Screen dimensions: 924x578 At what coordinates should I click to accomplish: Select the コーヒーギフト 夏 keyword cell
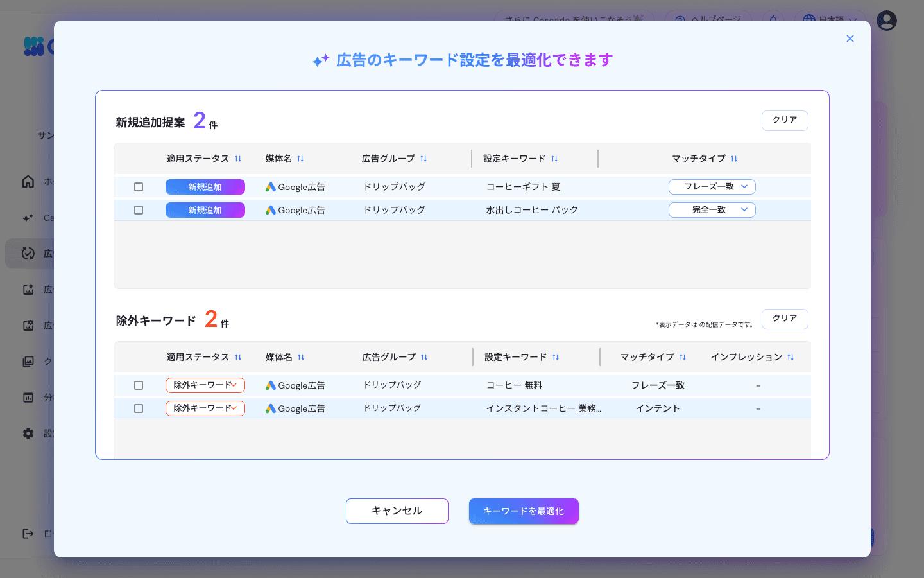click(524, 187)
